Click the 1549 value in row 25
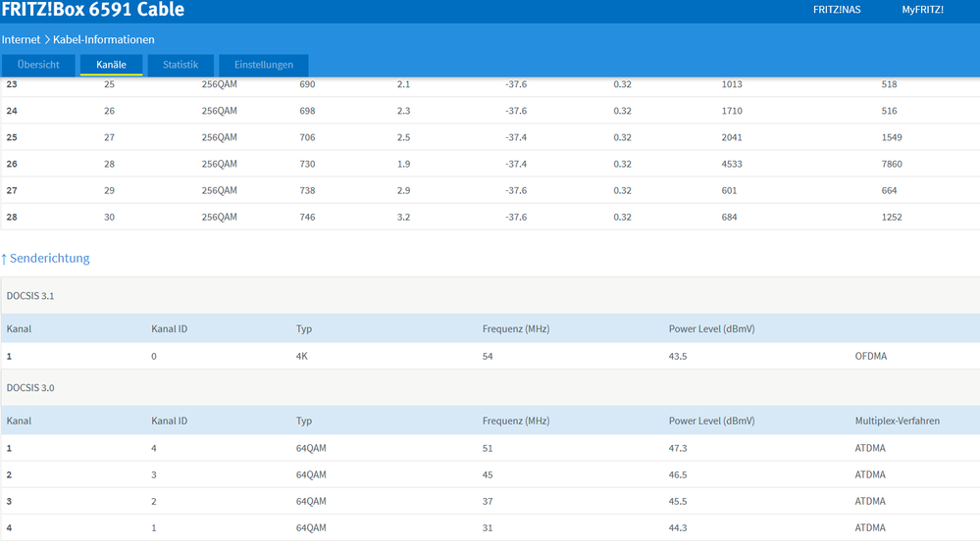This screenshot has width=980, height=546. [892, 137]
